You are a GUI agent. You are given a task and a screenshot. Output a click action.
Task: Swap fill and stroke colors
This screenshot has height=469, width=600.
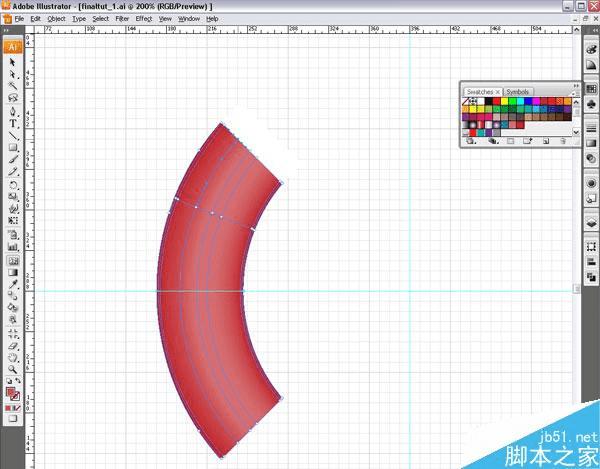coord(17,381)
